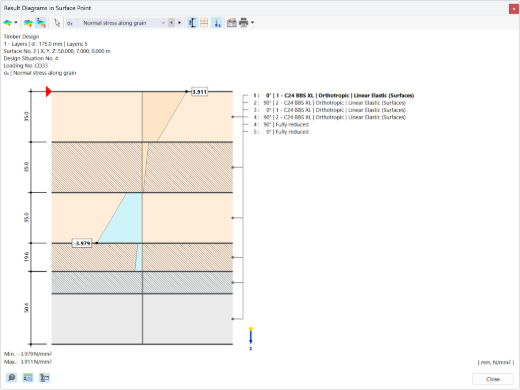Go to the next result type arrow
The width and height of the screenshot is (520, 390).
tap(179, 23)
